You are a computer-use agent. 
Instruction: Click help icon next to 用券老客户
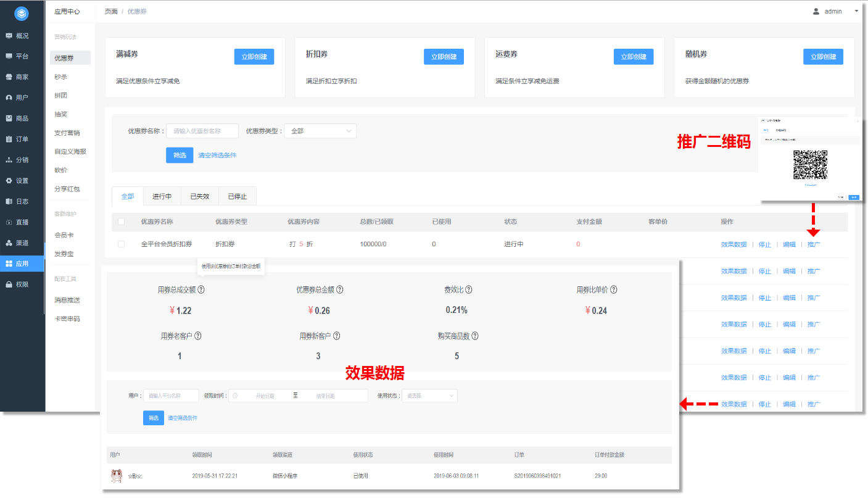198,336
